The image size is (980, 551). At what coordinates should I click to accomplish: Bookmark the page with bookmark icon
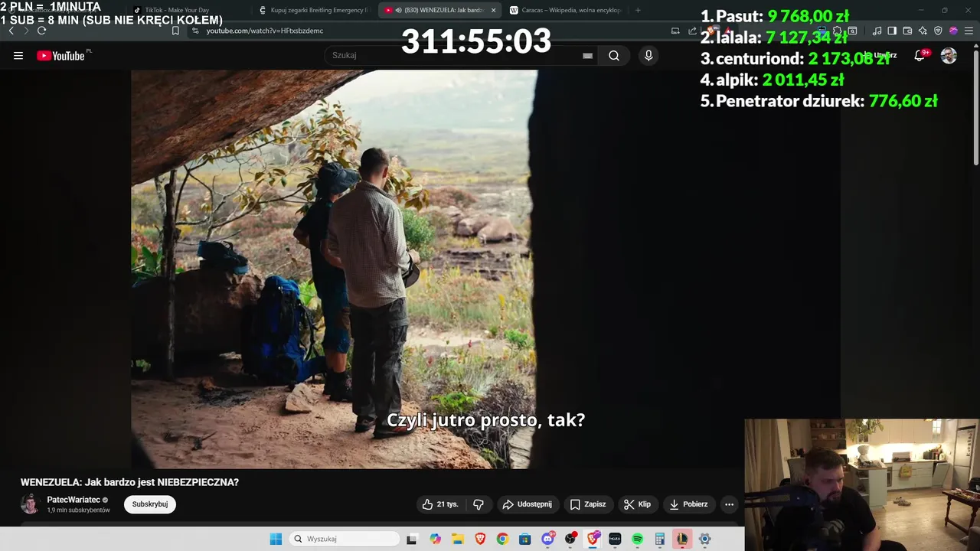click(x=175, y=31)
